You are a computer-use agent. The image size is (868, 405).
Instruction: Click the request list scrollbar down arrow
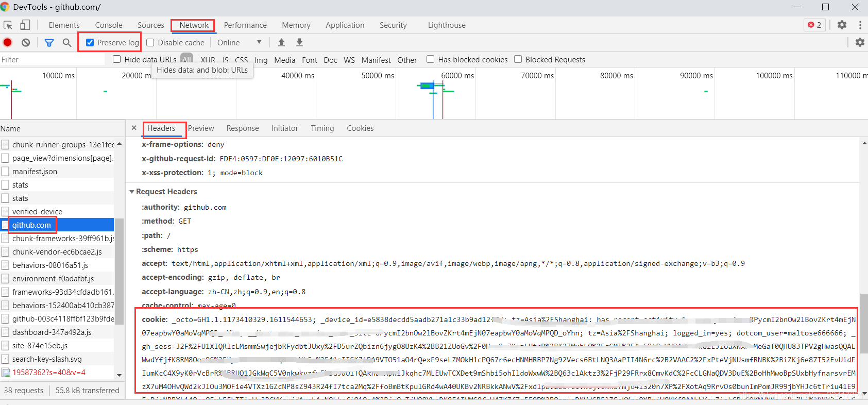[x=120, y=375]
